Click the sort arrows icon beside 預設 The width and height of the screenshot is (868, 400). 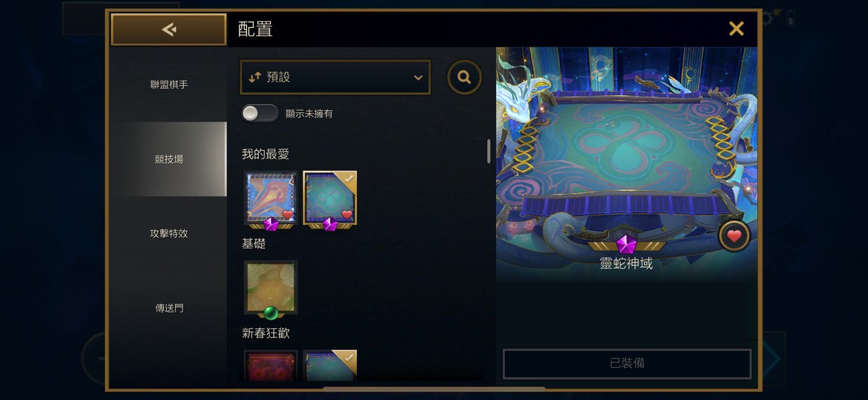254,78
